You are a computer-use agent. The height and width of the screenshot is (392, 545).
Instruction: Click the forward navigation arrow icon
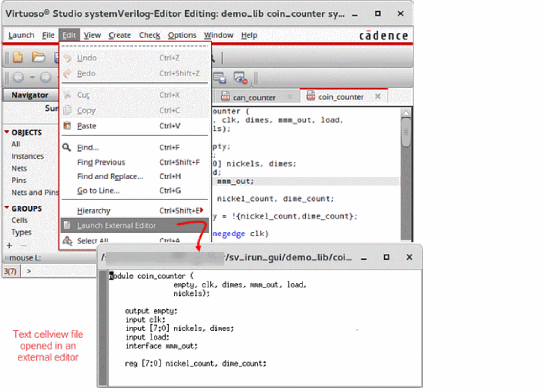point(46,77)
